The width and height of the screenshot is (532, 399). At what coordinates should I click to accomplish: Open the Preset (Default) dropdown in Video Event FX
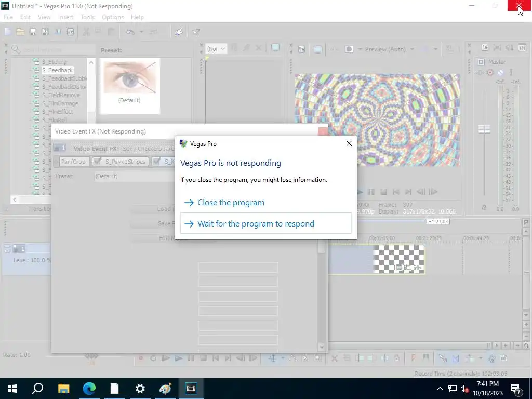pos(135,176)
